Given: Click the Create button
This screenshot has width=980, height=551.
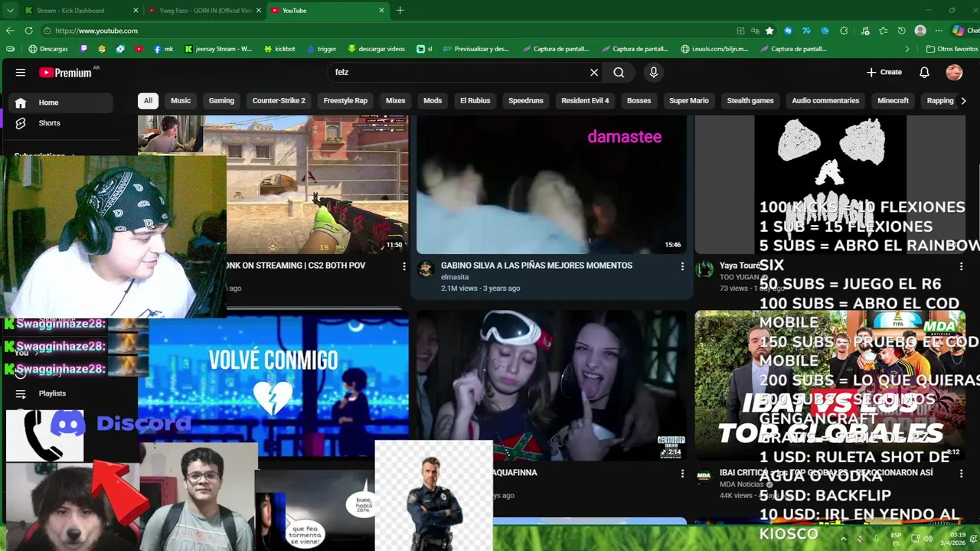Looking at the screenshot, I should click(884, 73).
